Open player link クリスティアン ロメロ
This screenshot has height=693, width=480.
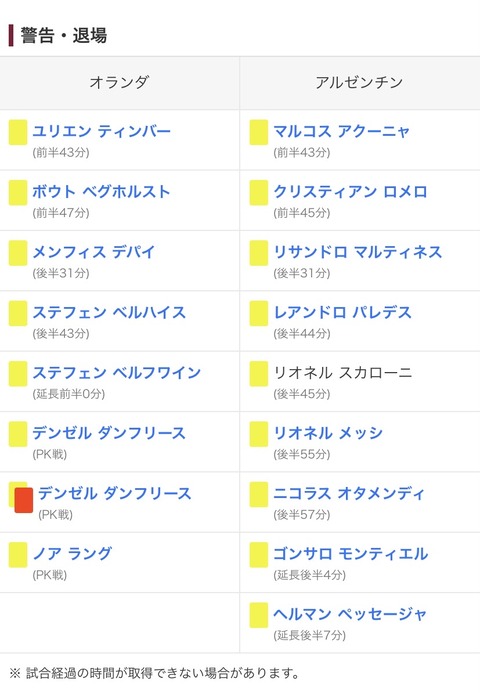click(x=350, y=191)
